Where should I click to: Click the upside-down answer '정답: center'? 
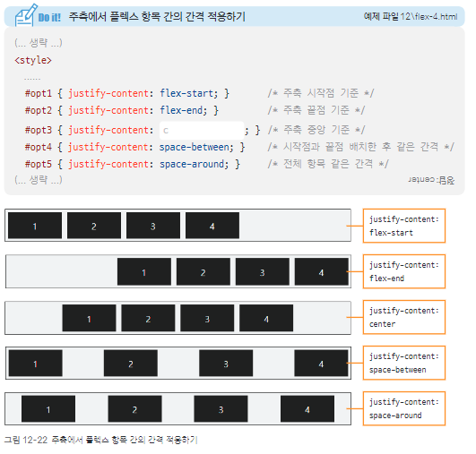tap(431, 180)
